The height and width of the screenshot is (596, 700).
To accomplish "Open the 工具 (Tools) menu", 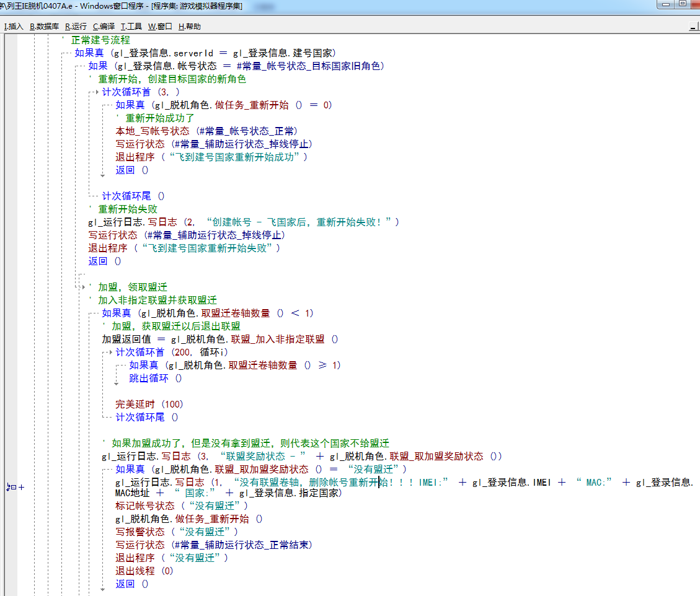I will tap(131, 27).
